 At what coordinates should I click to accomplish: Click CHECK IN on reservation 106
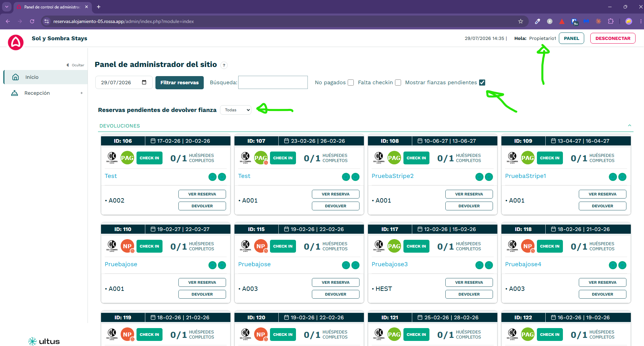pyautogui.click(x=149, y=158)
